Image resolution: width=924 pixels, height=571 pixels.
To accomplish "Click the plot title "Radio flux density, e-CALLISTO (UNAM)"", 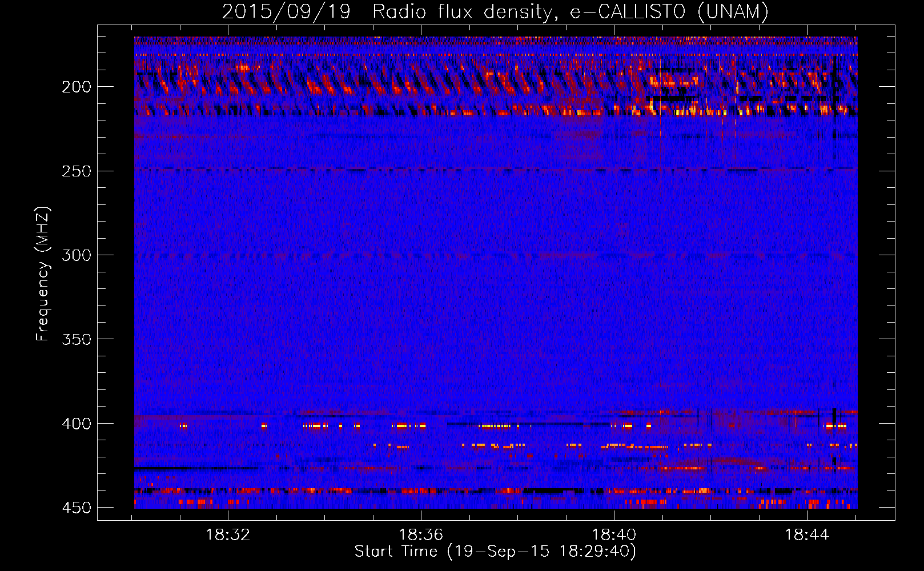I will pos(571,12).
